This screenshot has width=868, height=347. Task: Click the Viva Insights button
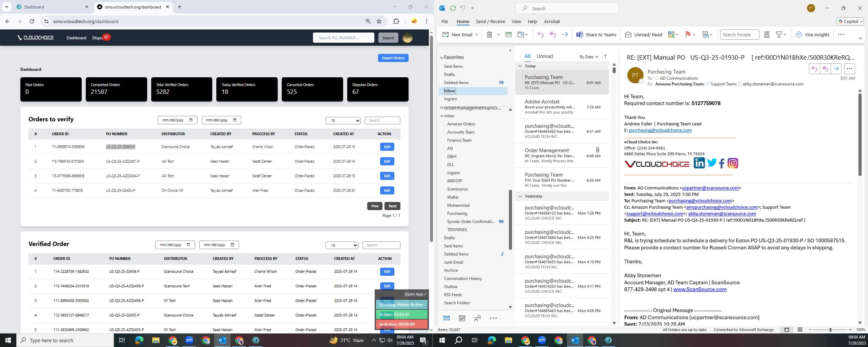pos(812,35)
